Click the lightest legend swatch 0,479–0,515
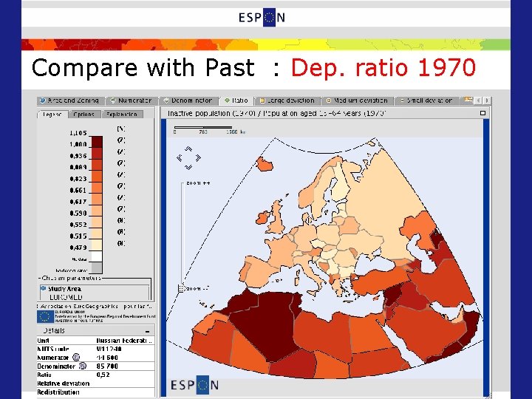Image resolution: width=532 pixels, height=399 pixels. tap(97, 245)
